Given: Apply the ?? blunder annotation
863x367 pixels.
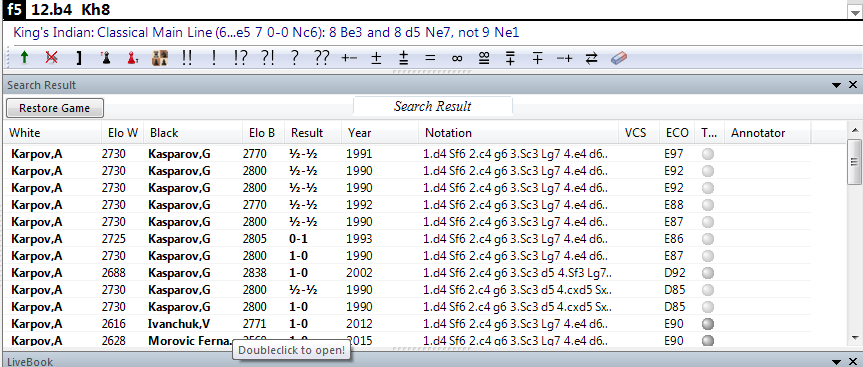Looking at the screenshot, I should pos(321,58).
